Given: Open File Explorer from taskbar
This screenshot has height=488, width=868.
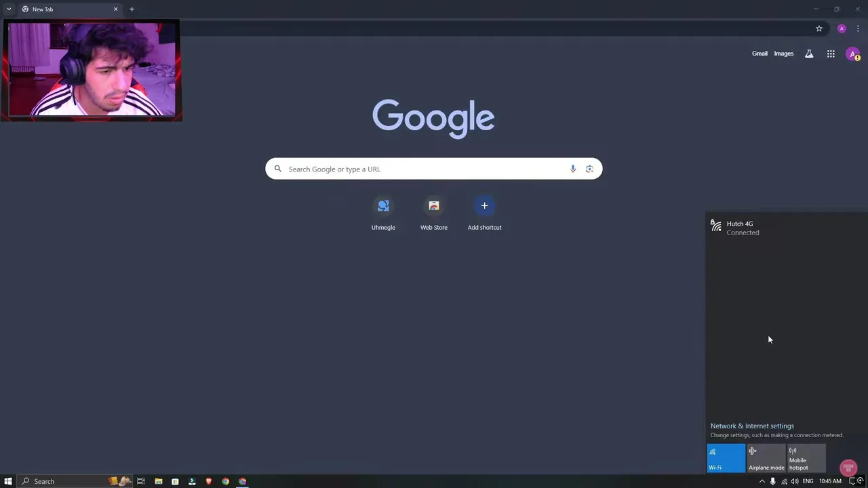Looking at the screenshot, I should (x=158, y=481).
